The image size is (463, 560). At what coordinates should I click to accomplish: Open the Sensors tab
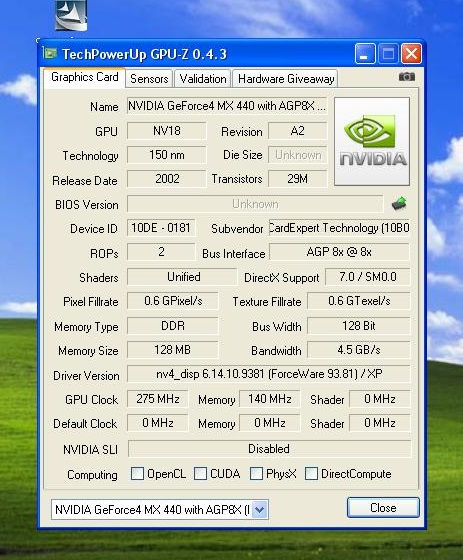149,79
